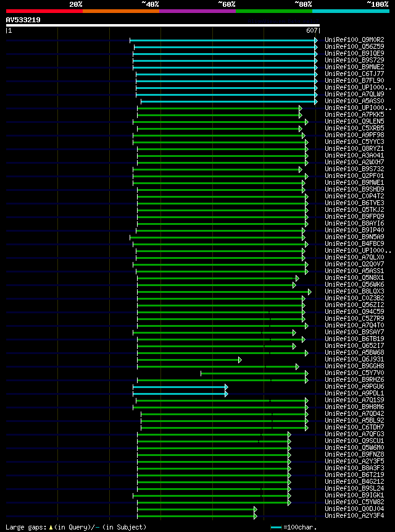Click the red 20% identity legend segment
This screenshot has width=395, height=532.
pyautogui.click(x=44, y=11)
